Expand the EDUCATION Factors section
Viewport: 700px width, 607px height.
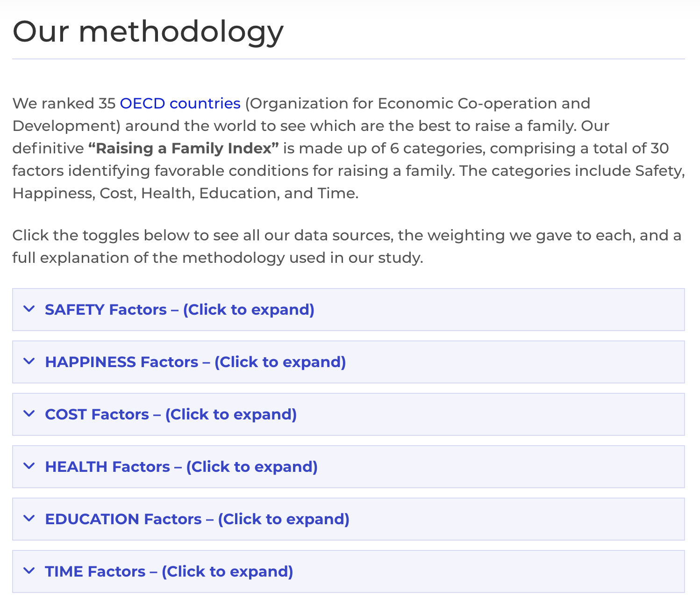[x=197, y=519]
